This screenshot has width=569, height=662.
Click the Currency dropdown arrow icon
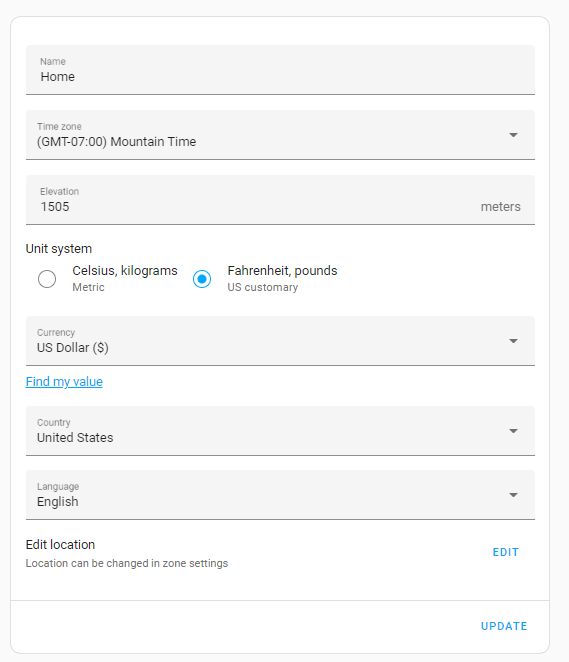click(513, 341)
